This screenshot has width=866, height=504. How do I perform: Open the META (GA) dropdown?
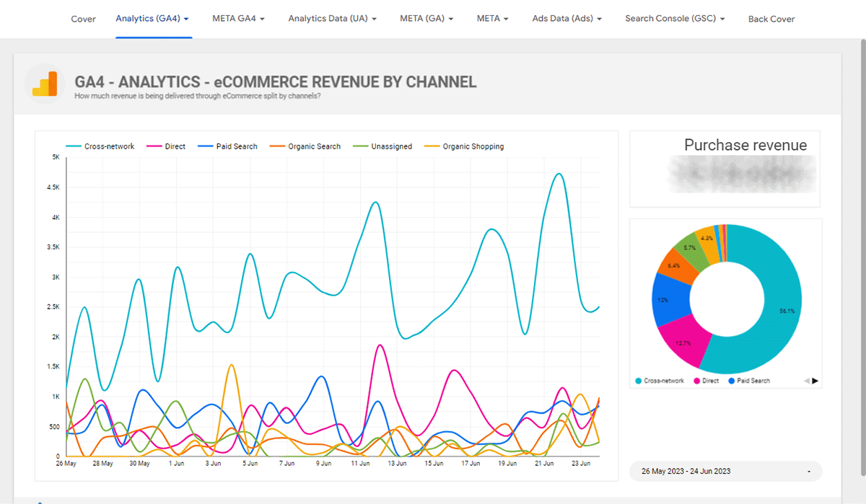tap(427, 18)
